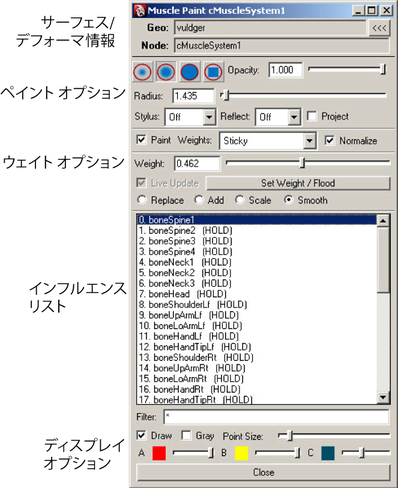This screenshot has height=488, width=398.
Task: Click the Close button at the bottom
Action: (x=263, y=472)
